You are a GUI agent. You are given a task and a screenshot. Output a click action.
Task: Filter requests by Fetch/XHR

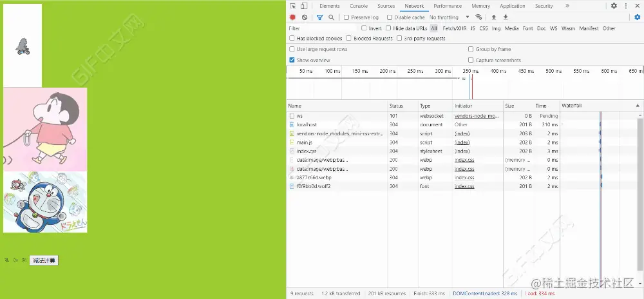454,28
